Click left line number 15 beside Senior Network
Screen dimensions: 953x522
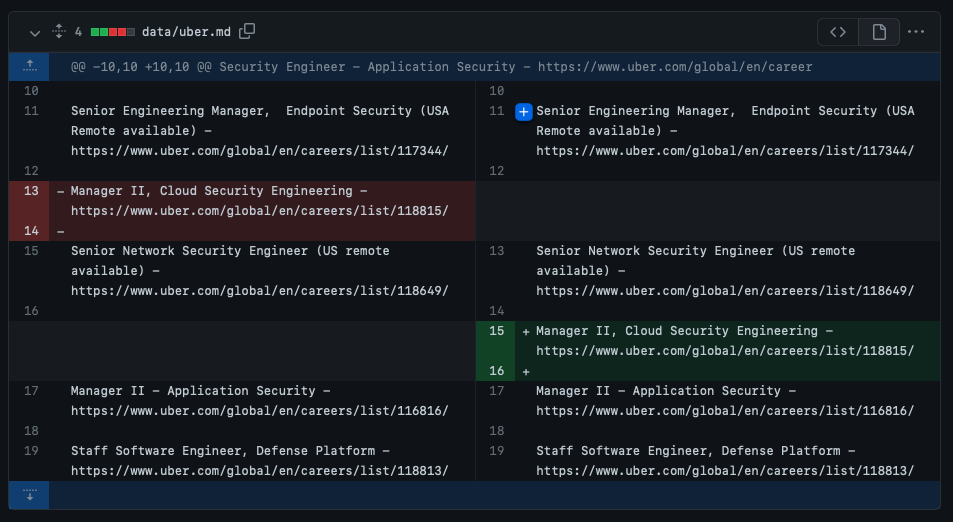pos(31,251)
